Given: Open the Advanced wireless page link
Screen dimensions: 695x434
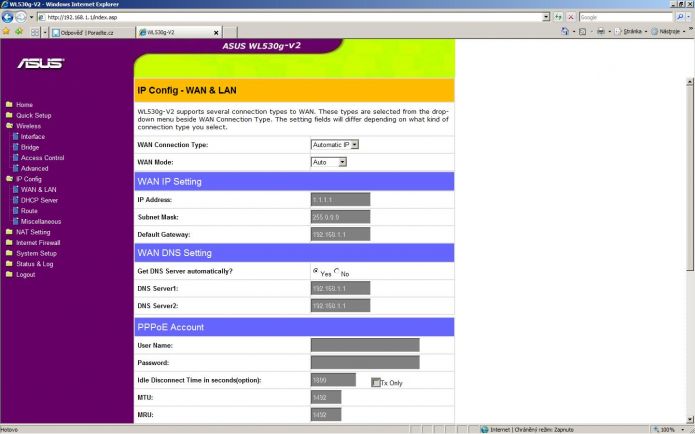Looking at the screenshot, I should coord(35,168).
